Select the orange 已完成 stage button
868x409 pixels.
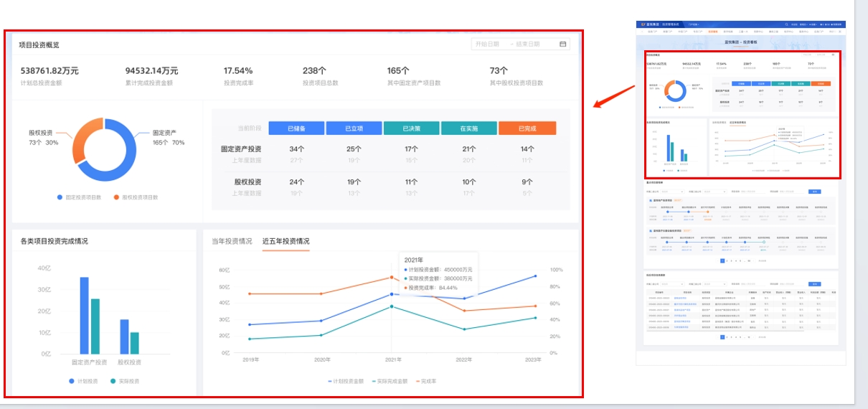pyautogui.click(x=527, y=128)
